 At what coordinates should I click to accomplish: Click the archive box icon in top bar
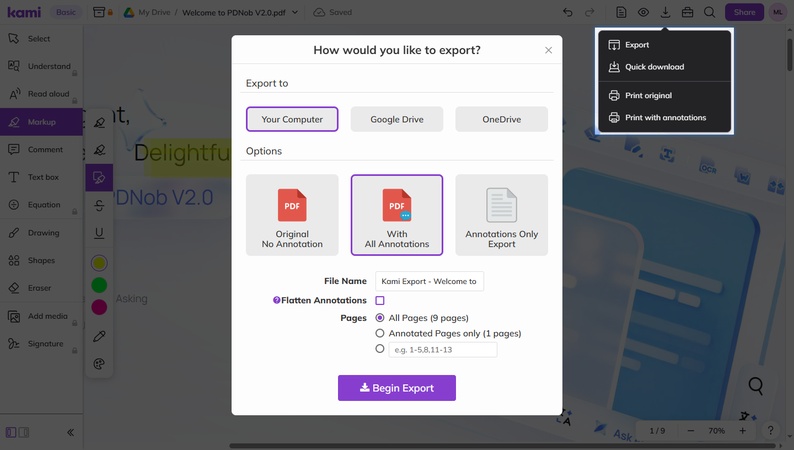[x=99, y=12]
